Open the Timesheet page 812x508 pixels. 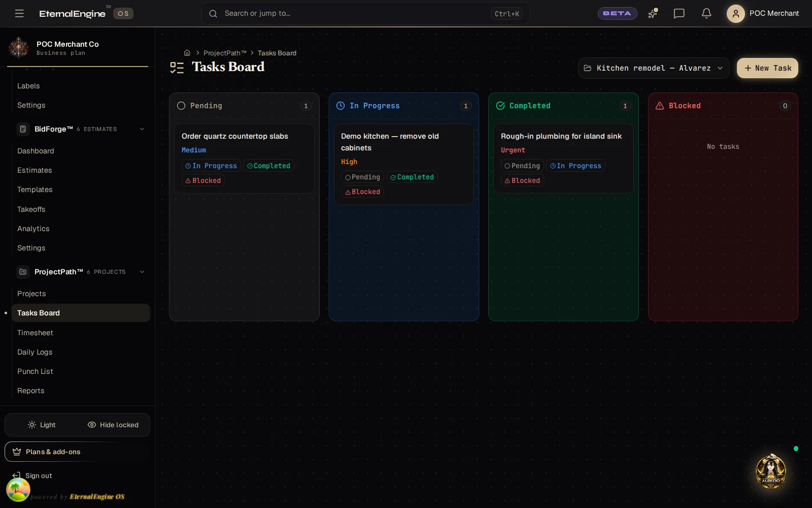click(81, 333)
